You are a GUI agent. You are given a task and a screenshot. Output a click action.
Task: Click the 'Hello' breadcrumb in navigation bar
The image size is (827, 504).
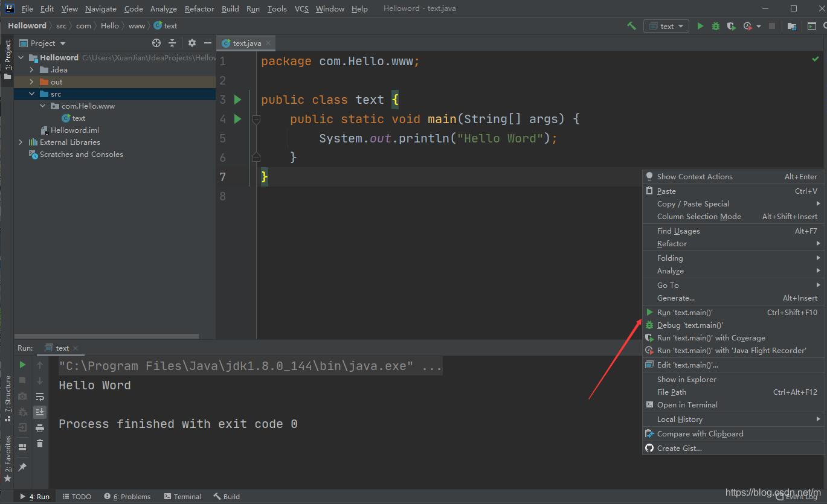[110, 26]
